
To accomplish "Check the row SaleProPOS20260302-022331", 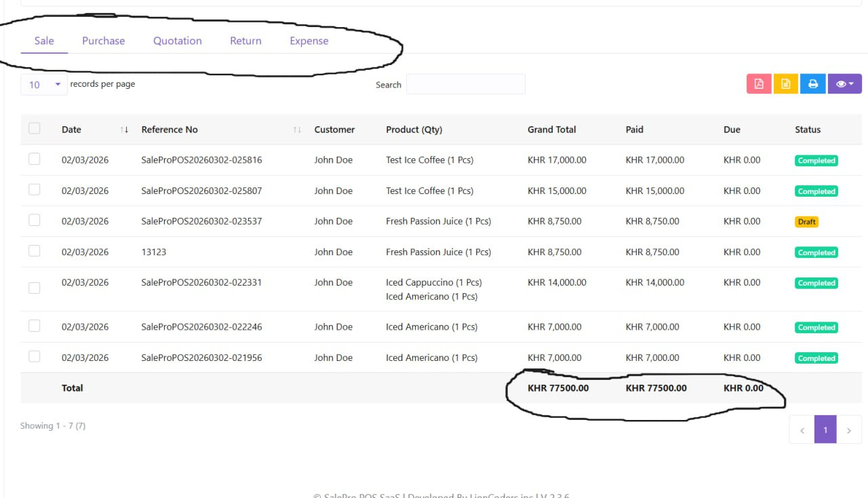I will [x=35, y=288].
